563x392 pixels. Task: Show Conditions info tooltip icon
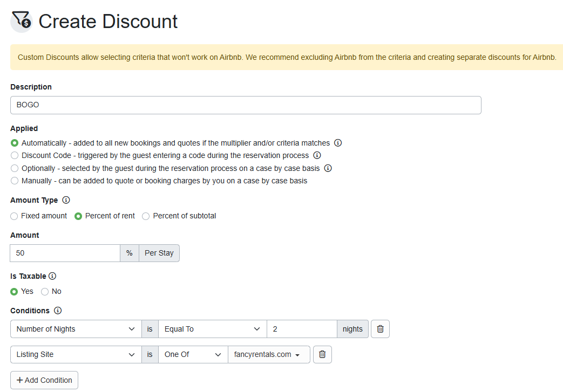(x=58, y=311)
